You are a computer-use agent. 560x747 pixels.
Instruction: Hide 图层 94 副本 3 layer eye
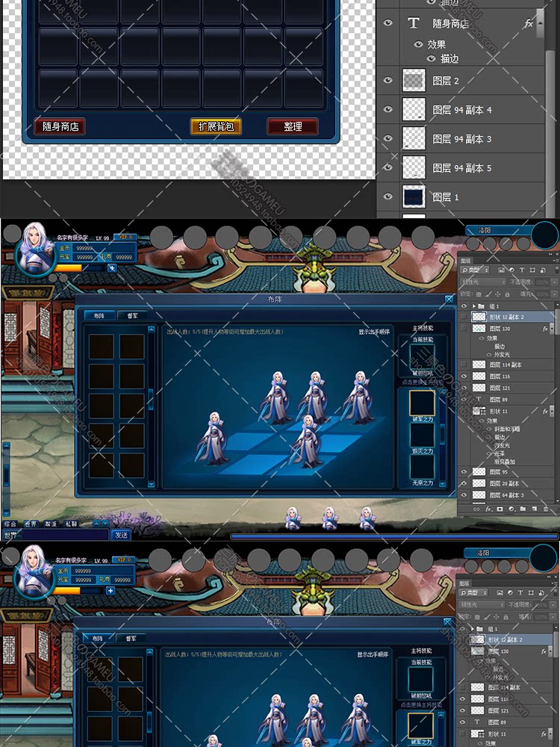[x=388, y=137]
